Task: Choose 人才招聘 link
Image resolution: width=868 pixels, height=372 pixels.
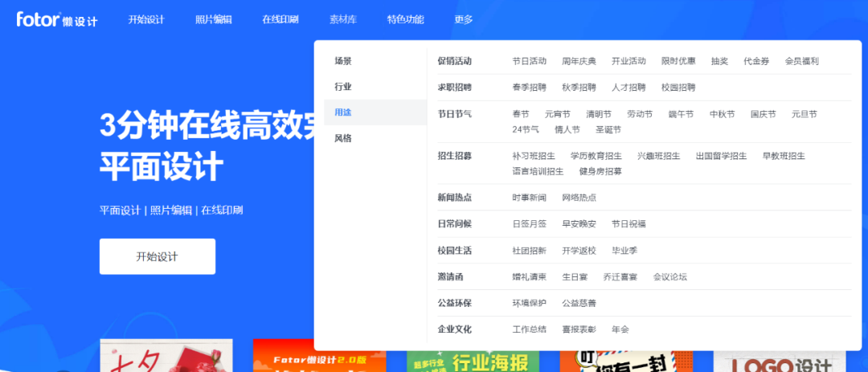Action: click(x=628, y=88)
